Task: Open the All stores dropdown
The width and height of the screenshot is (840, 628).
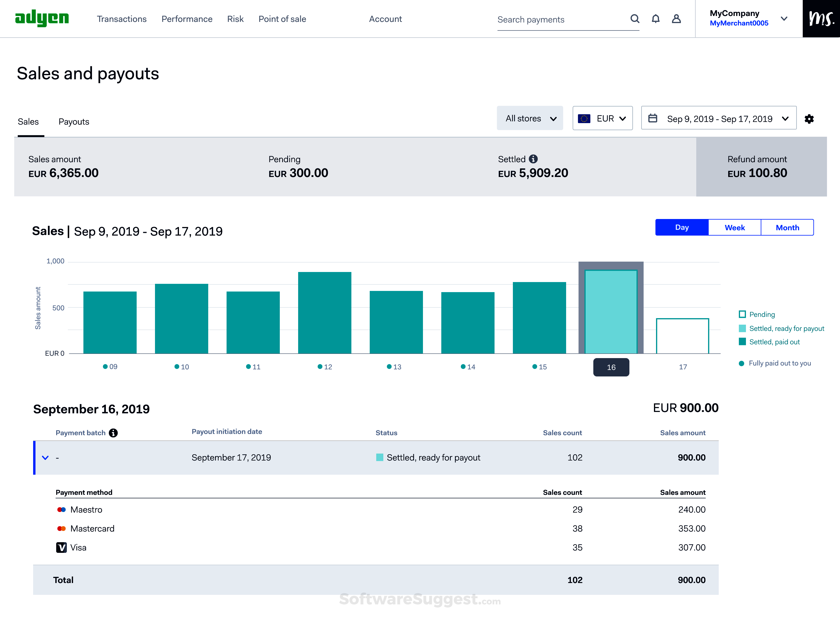Action: [530, 118]
